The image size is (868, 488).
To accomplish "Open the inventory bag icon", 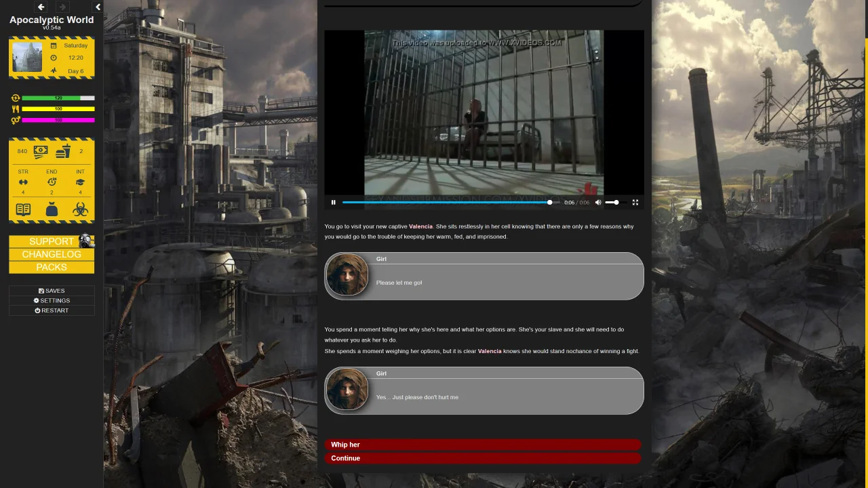I will 52,209.
